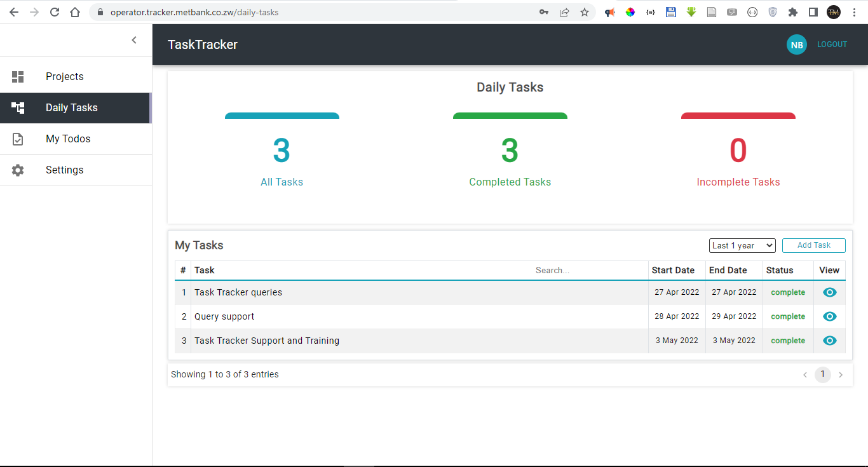This screenshot has width=868, height=467.
Task: Collapse the sidebar with the chevron
Action: click(134, 40)
